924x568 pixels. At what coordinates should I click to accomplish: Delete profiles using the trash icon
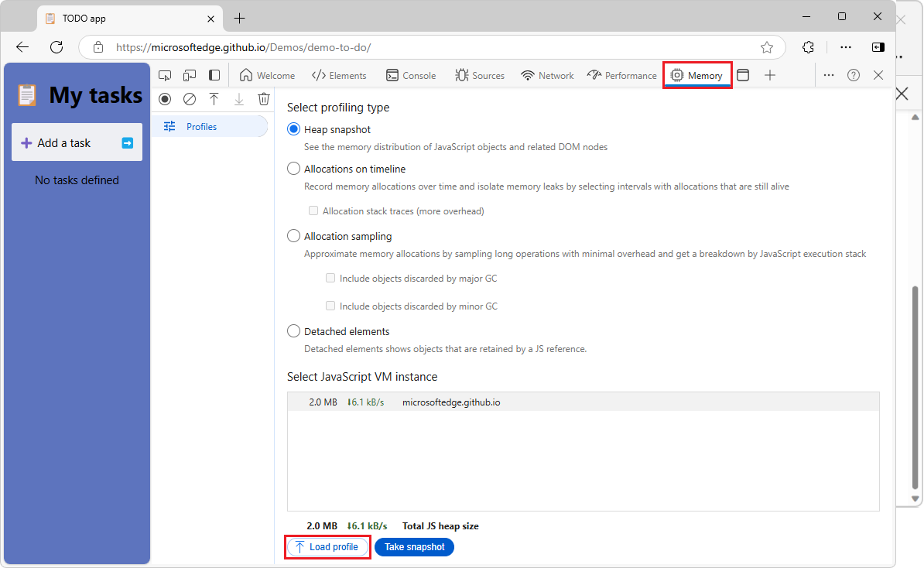(264, 99)
